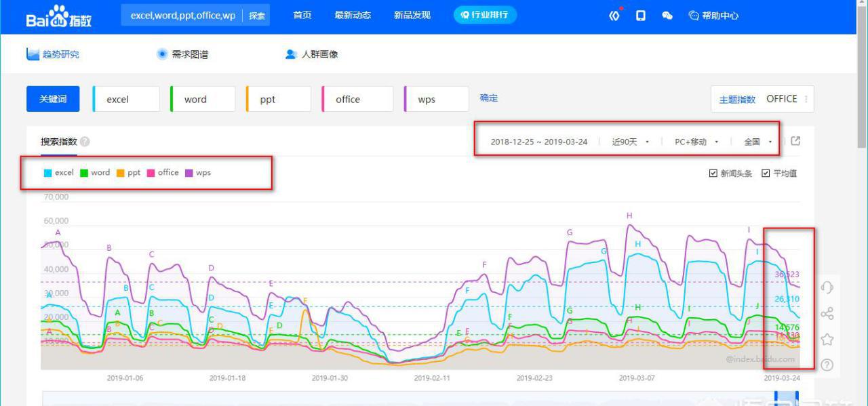Open the mobile device icon in header
The image size is (868, 406).
click(x=641, y=16)
